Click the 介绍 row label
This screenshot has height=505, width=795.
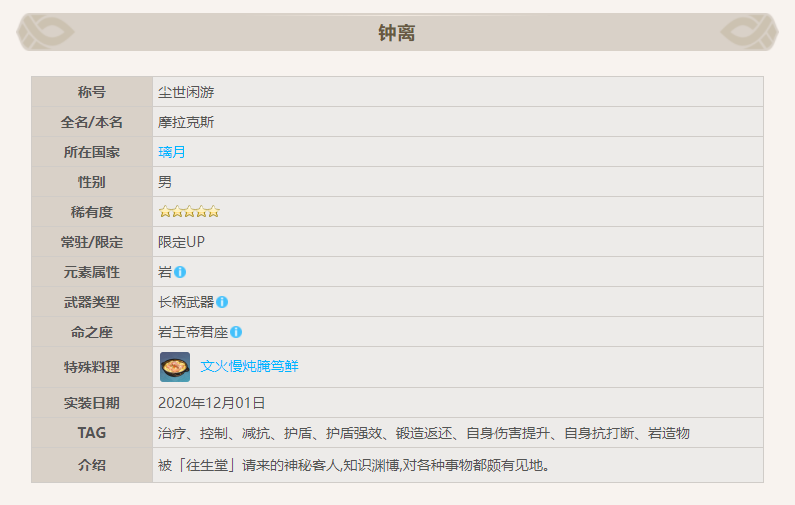tap(92, 465)
